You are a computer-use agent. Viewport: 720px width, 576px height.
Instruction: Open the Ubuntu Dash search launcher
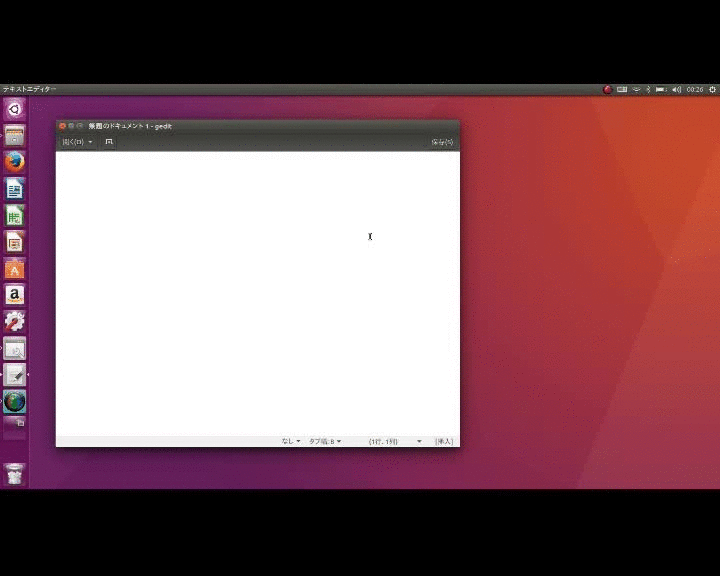(14, 109)
